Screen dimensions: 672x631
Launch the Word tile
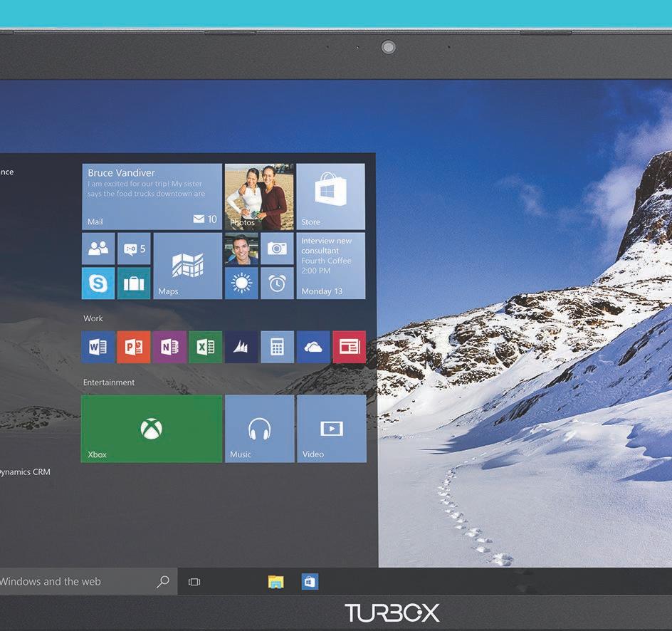tap(98, 347)
